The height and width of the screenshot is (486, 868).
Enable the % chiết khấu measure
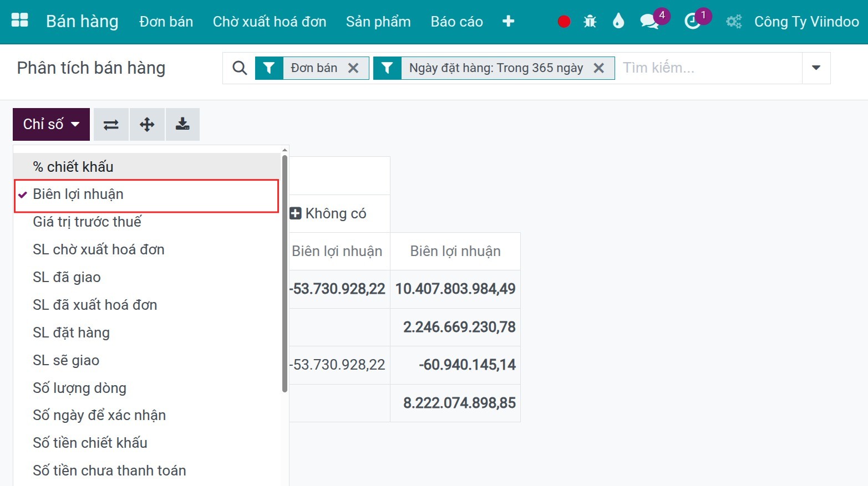pyautogui.click(x=73, y=167)
